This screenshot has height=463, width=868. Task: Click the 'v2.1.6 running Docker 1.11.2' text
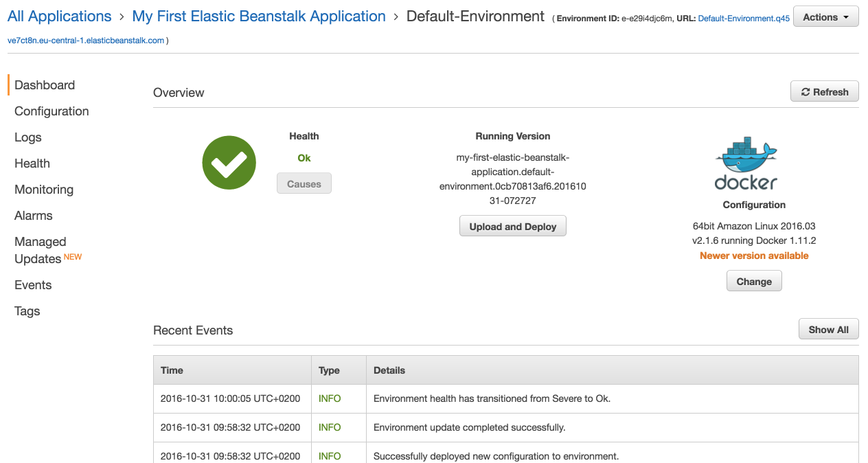(x=754, y=241)
